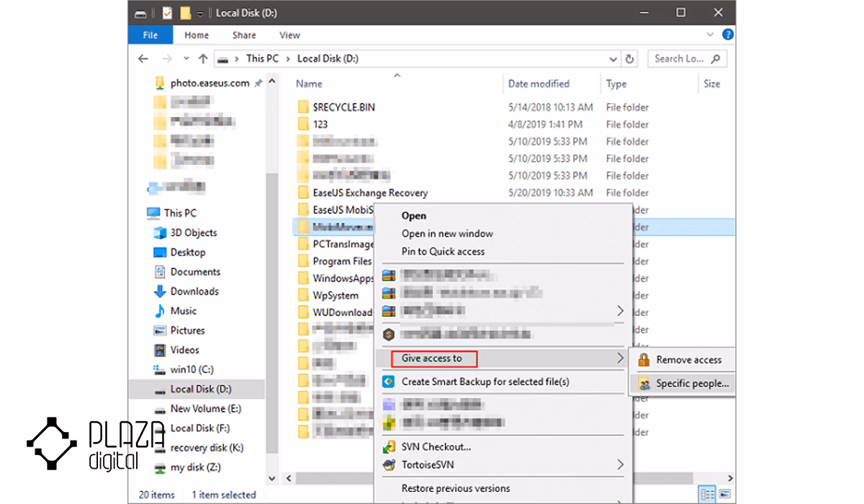The width and height of the screenshot is (864, 504).
Task: Click the magnifier search icon
Action: pyautogui.click(x=715, y=59)
